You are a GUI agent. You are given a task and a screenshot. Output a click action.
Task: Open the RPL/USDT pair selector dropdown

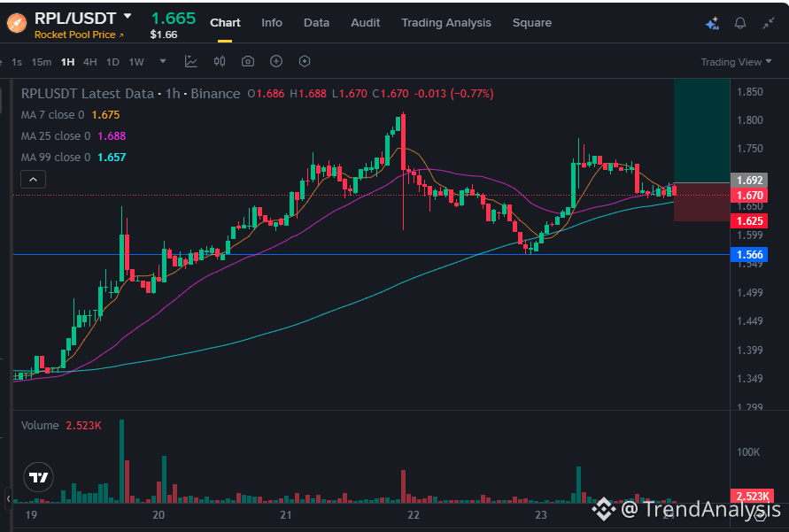[128, 17]
